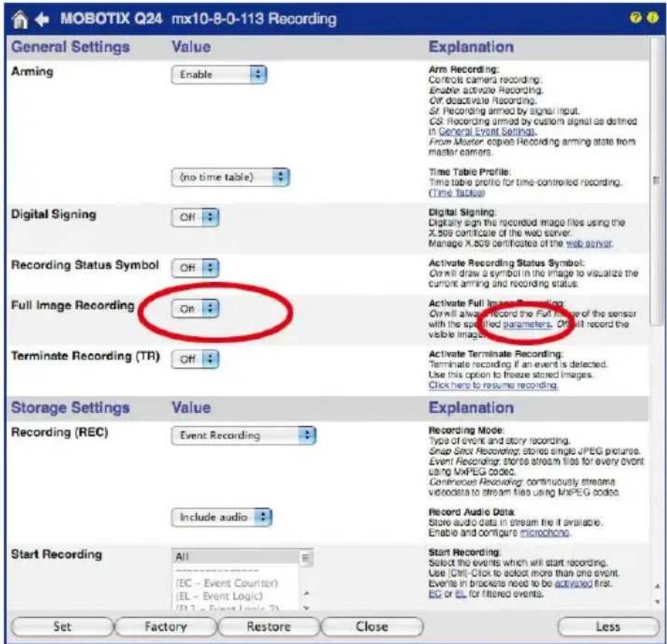Click the Recording (REC) label

point(60,432)
